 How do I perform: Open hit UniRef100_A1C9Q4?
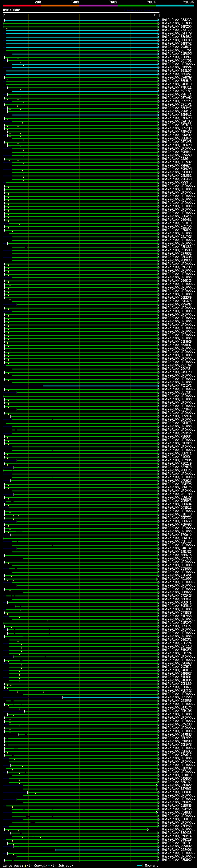177,457
